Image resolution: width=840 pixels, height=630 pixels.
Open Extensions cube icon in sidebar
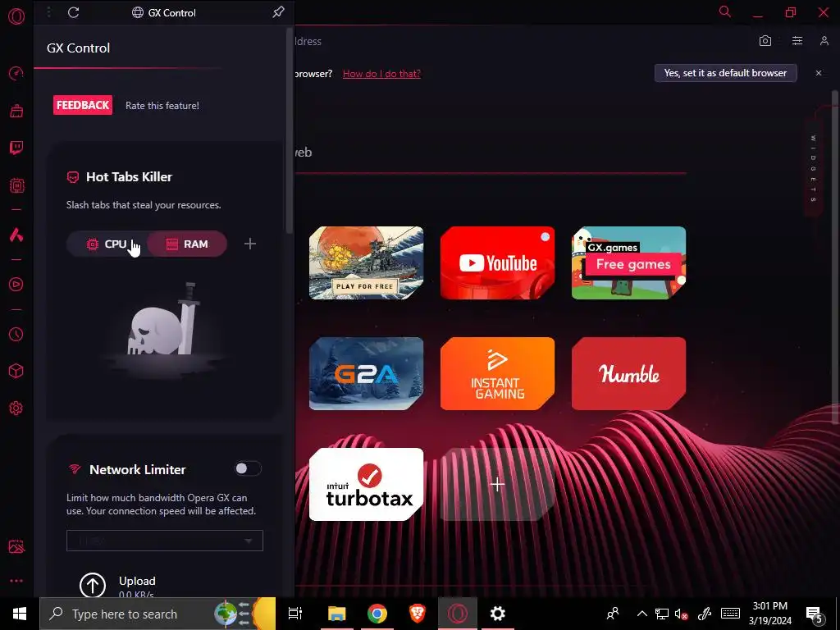(x=16, y=372)
